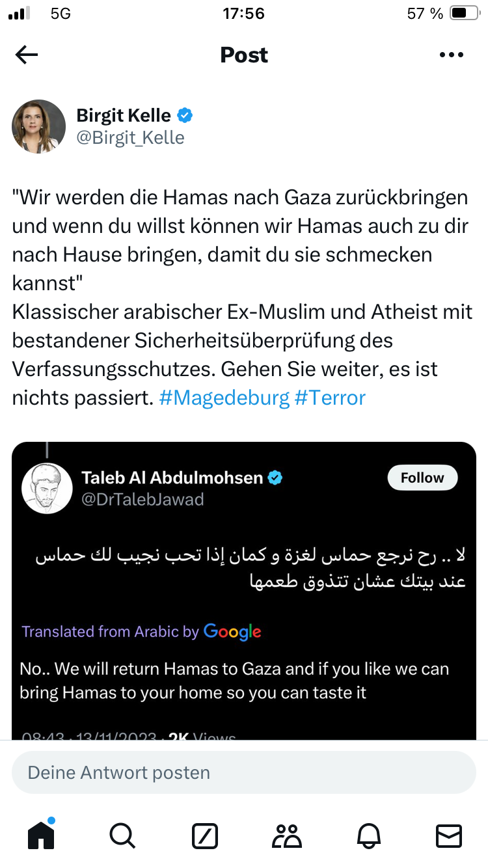The width and height of the screenshot is (488, 868).
Task: Open the Messages envelope icon
Action: click(449, 835)
